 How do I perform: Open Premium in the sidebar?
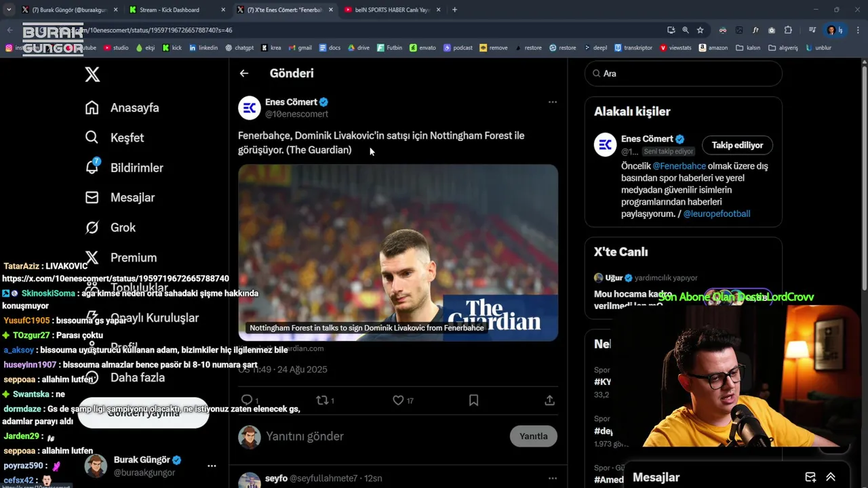[x=121, y=258]
